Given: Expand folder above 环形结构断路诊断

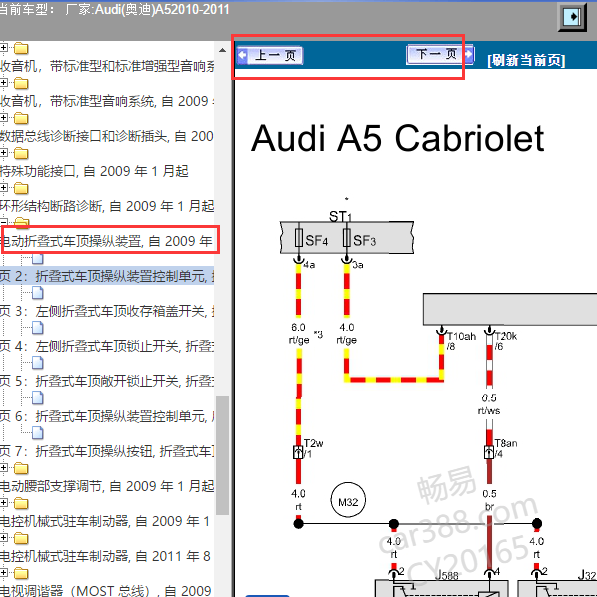Looking at the screenshot, I should click(x=3, y=188).
